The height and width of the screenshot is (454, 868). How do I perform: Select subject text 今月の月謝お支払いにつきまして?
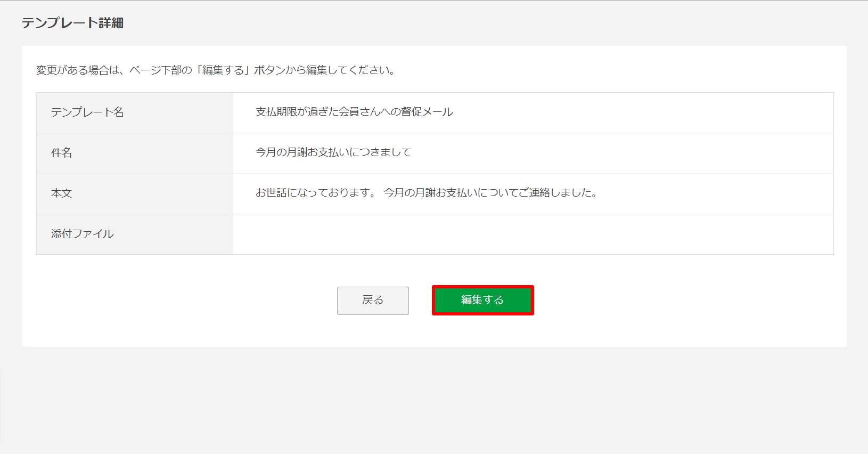pos(333,152)
